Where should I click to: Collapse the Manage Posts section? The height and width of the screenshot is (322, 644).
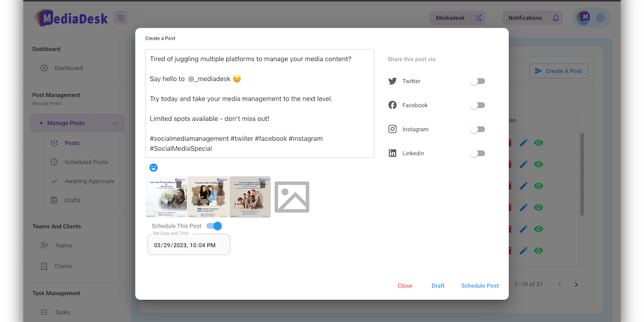coord(114,123)
